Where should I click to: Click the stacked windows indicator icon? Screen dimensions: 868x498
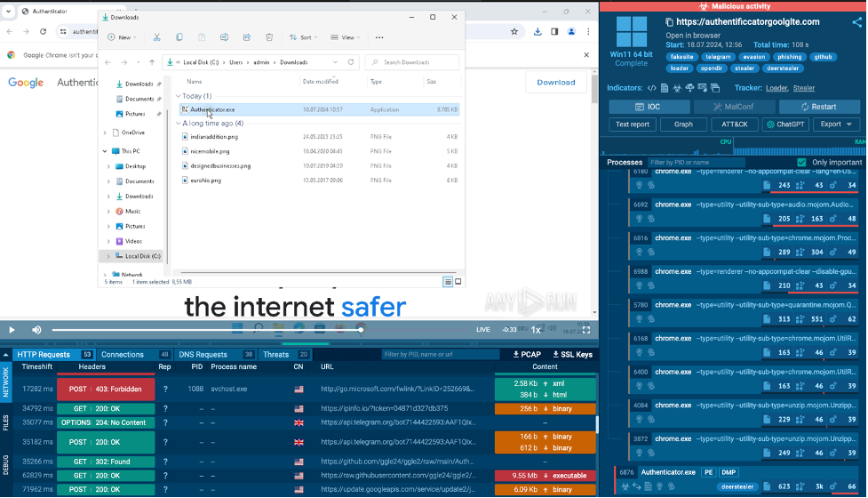click(715, 88)
